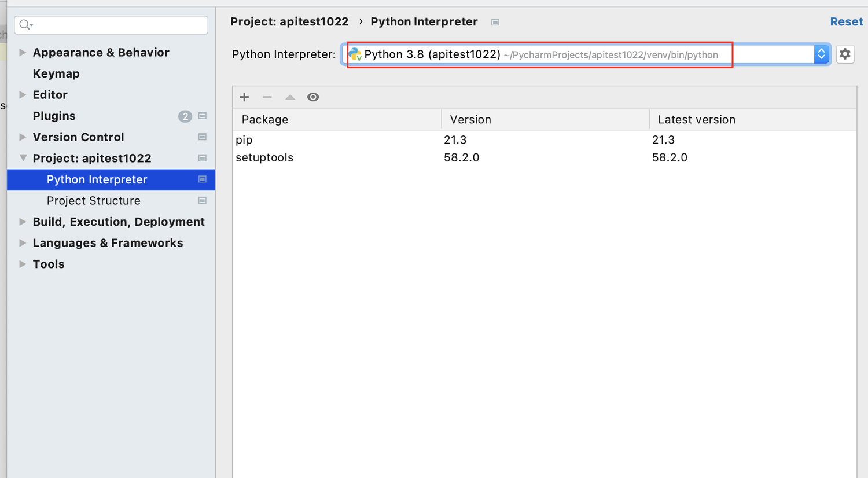
Task: Toggle the show early releases eye icon
Action: click(x=313, y=97)
